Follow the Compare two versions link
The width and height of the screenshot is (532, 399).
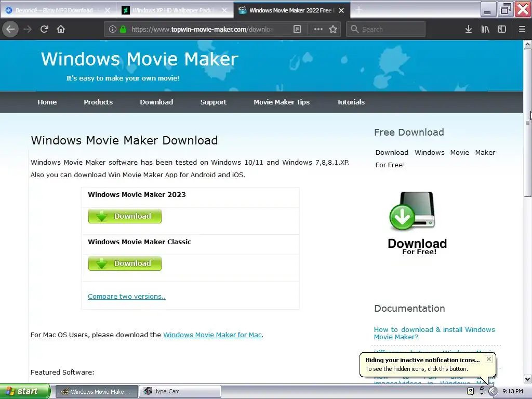click(127, 296)
